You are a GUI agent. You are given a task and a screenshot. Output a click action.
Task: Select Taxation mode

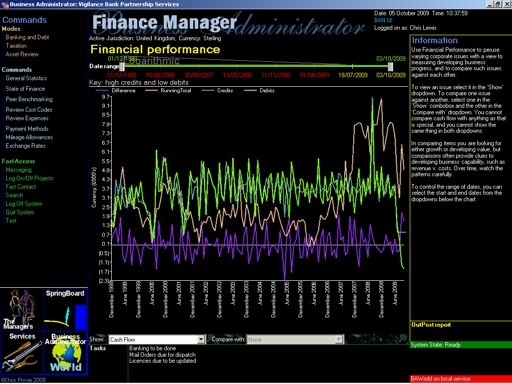coord(16,46)
